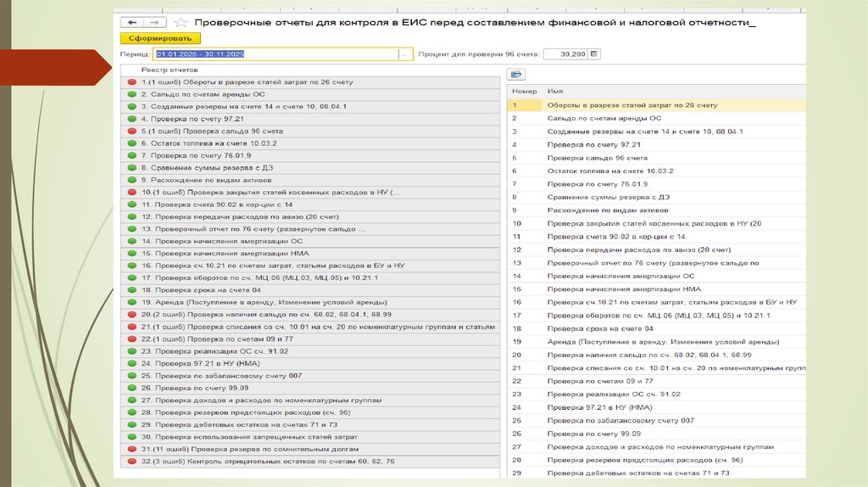Open the period picker with the ellipsis button
Screen dimensions: 868x487
(405, 54)
